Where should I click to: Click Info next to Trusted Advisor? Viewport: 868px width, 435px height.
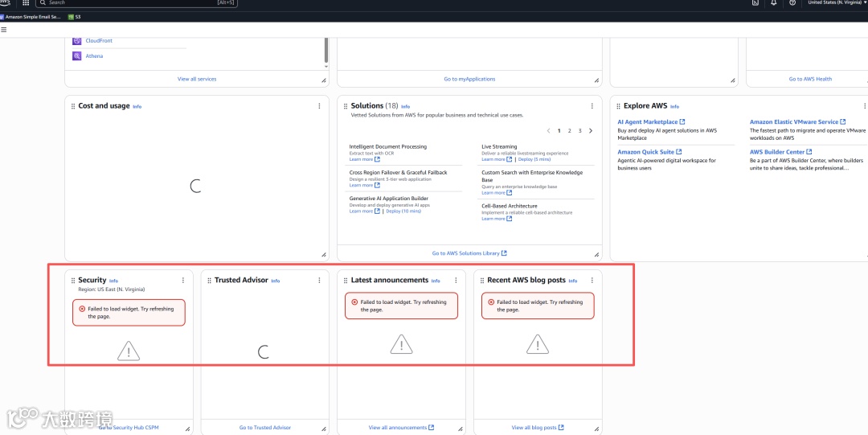[275, 281]
